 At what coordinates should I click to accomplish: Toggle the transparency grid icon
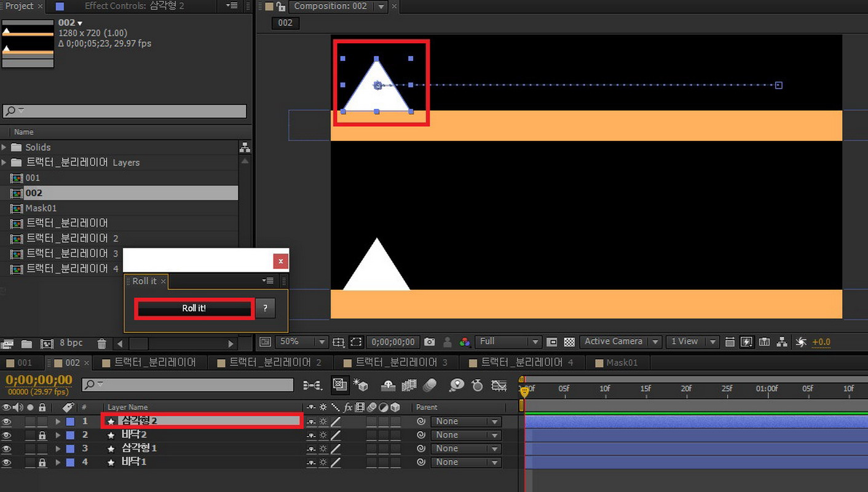click(569, 342)
